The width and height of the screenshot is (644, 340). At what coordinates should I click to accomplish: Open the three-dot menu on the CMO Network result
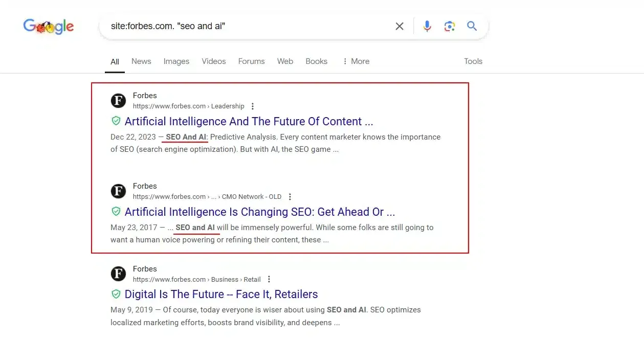(290, 196)
